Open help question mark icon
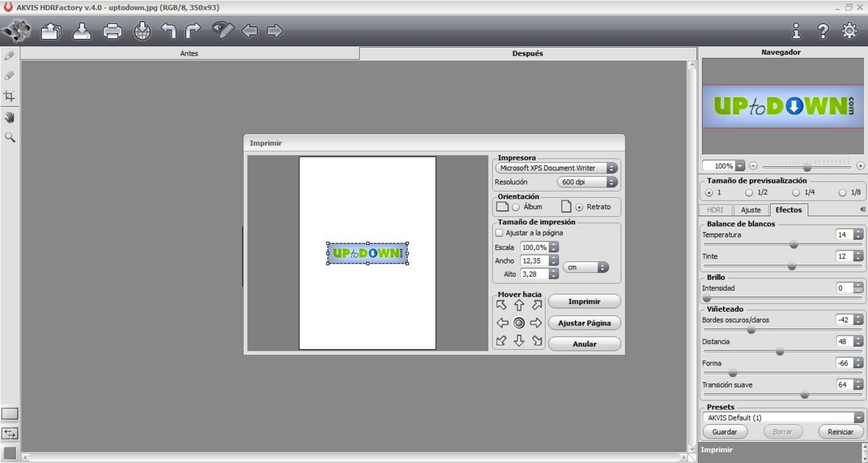868x463 pixels. point(822,31)
